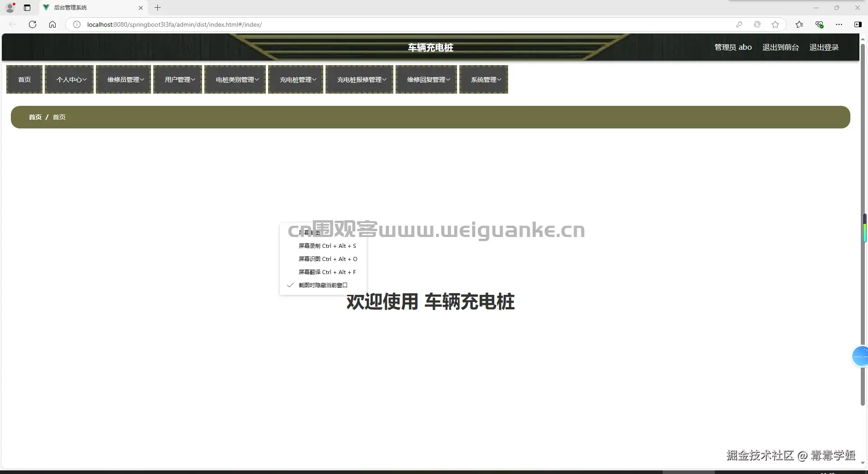Screen dimensions: 868x474
Task: Open the site information icon in address bar
Action: (x=77, y=24)
